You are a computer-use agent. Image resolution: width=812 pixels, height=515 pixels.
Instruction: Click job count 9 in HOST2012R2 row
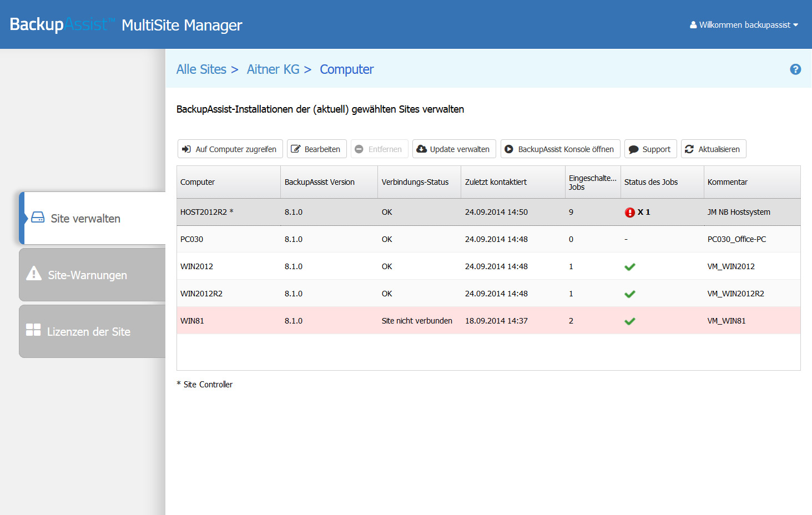pos(571,212)
